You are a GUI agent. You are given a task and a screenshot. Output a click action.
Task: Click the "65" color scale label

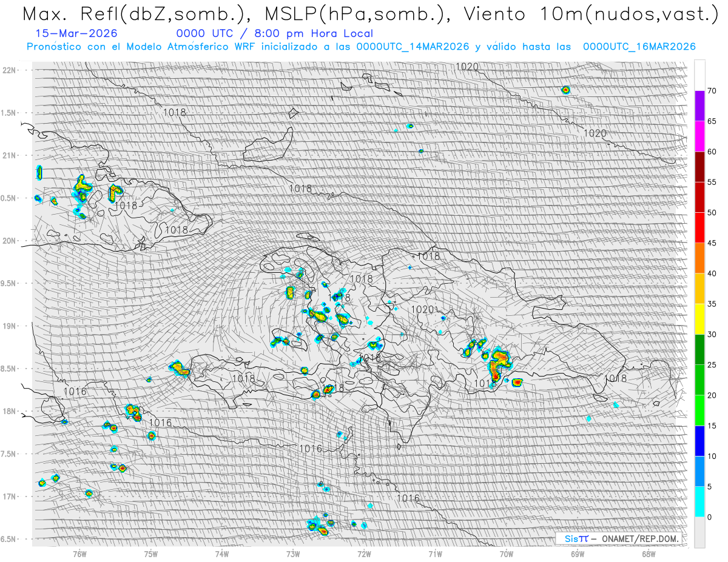pyautogui.click(x=712, y=121)
